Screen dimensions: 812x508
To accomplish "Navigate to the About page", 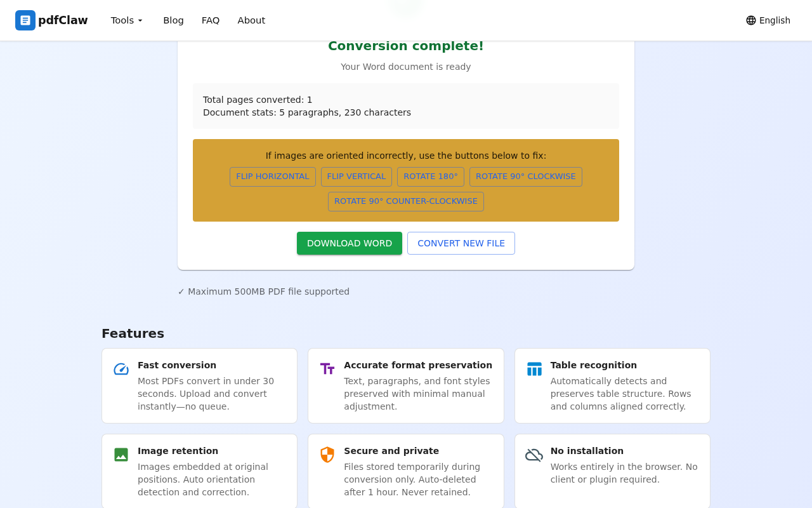I will tap(251, 20).
